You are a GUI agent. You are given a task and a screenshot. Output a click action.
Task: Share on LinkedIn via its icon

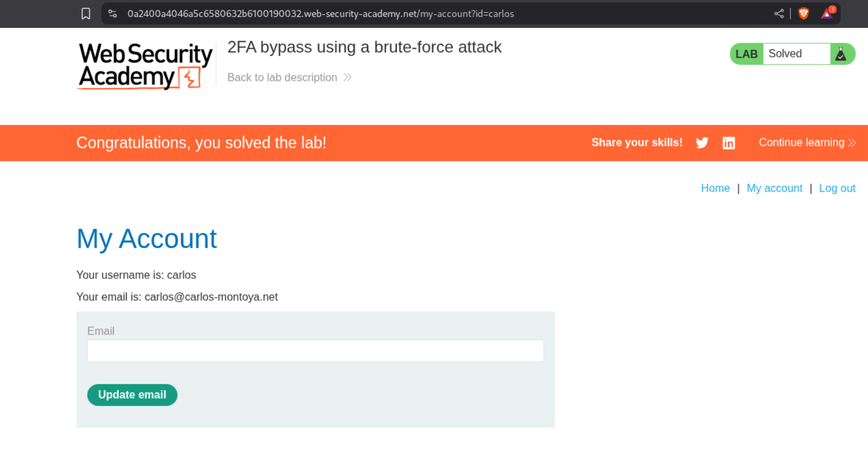tap(729, 143)
